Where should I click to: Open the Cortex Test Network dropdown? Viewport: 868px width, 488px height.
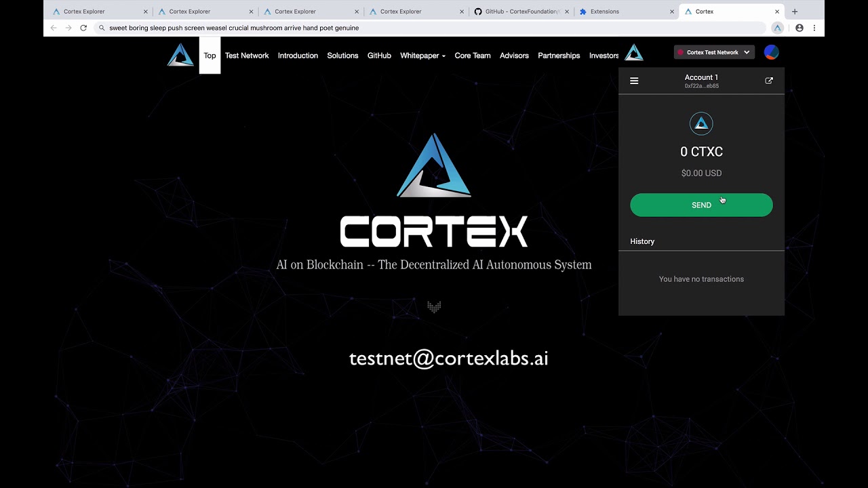(714, 52)
